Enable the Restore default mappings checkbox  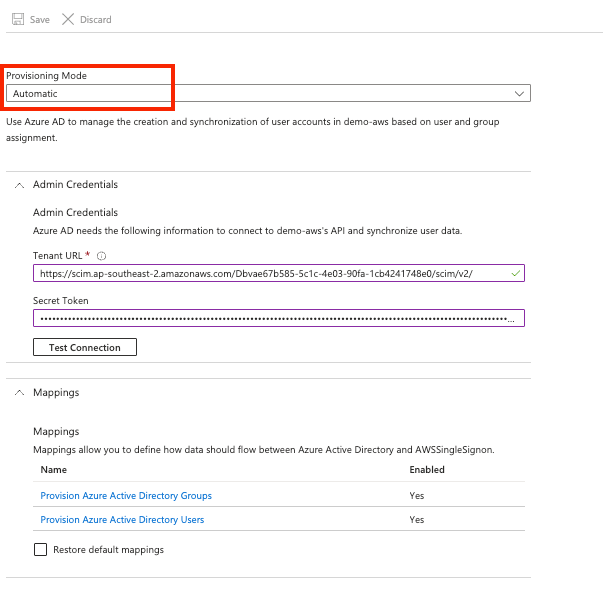(x=41, y=549)
